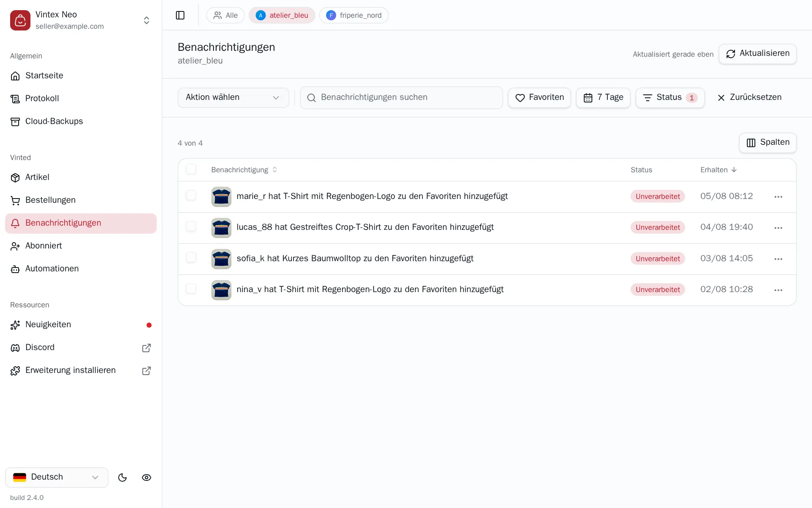Image resolution: width=812 pixels, height=508 pixels.
Task: Click the 04/08 19:40 timestamp
Action: pos(727,227)
